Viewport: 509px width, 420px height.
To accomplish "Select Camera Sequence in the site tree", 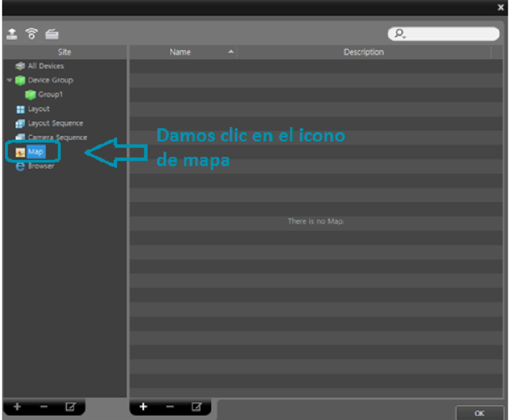I will tap(58, 137).
